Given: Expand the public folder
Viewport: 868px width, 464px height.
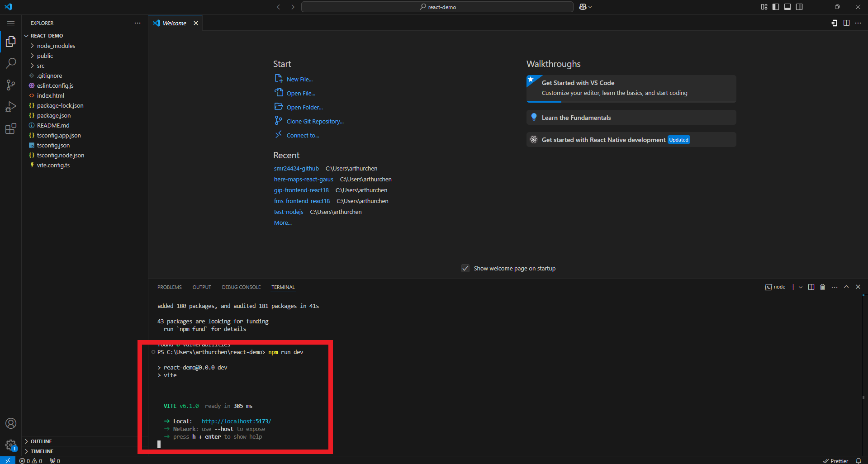Looking at the screenshot, I should click(85, 56).
